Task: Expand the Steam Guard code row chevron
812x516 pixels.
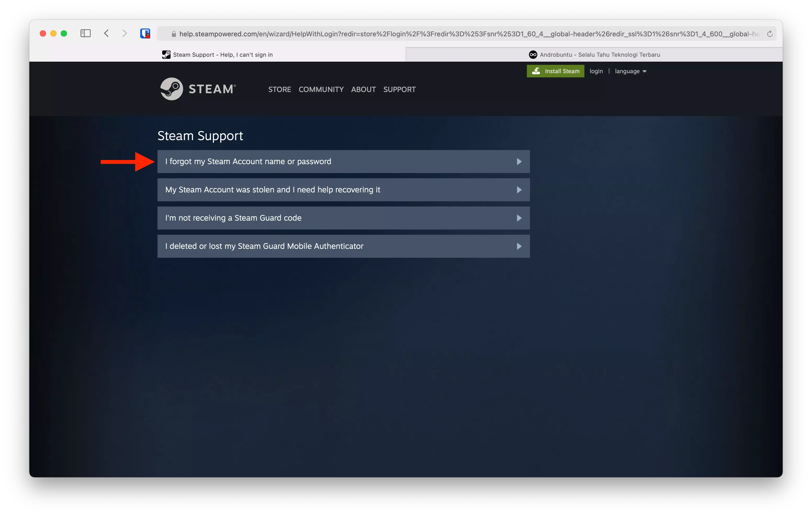Action: click(519, 218)
